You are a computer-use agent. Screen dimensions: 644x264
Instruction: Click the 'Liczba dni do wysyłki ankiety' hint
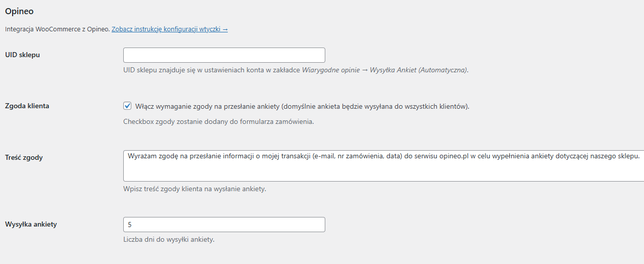click(x=169, y=239)
